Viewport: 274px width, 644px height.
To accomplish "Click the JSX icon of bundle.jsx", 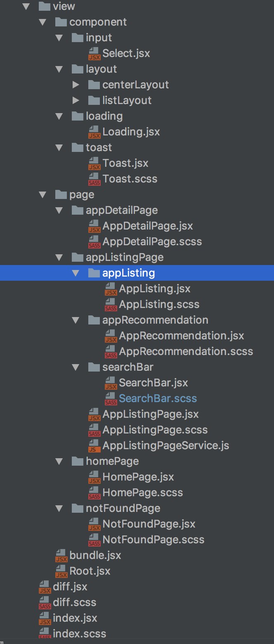I will pyautogui.click(x=61, y=556).
